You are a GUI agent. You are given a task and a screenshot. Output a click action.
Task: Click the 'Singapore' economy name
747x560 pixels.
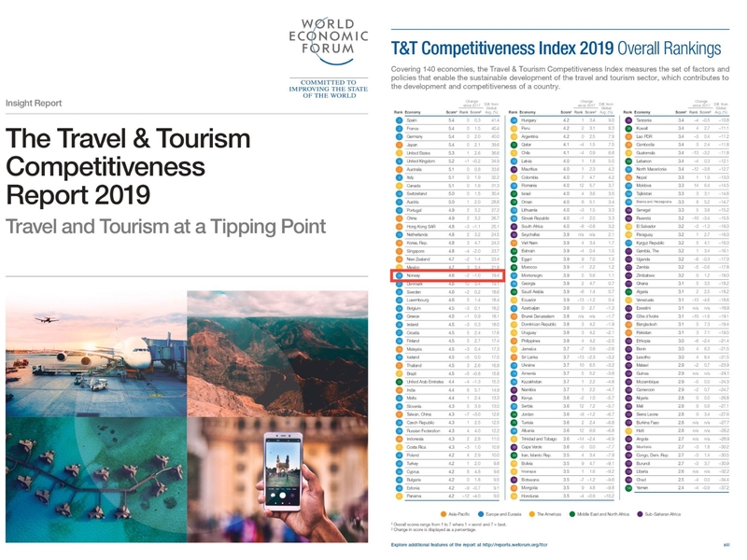pos(416,251)
